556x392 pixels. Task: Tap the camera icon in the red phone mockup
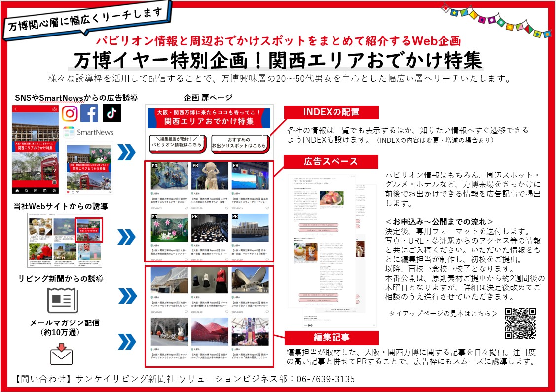(54, 109)
